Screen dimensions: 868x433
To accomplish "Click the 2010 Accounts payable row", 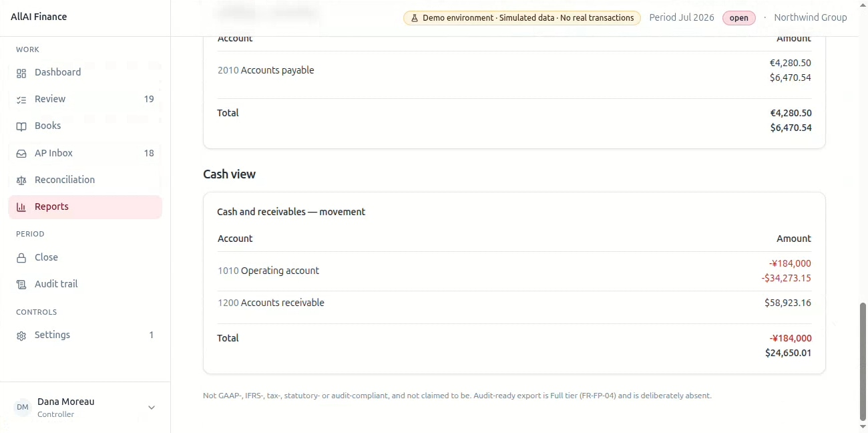I will tap(514, 70).
